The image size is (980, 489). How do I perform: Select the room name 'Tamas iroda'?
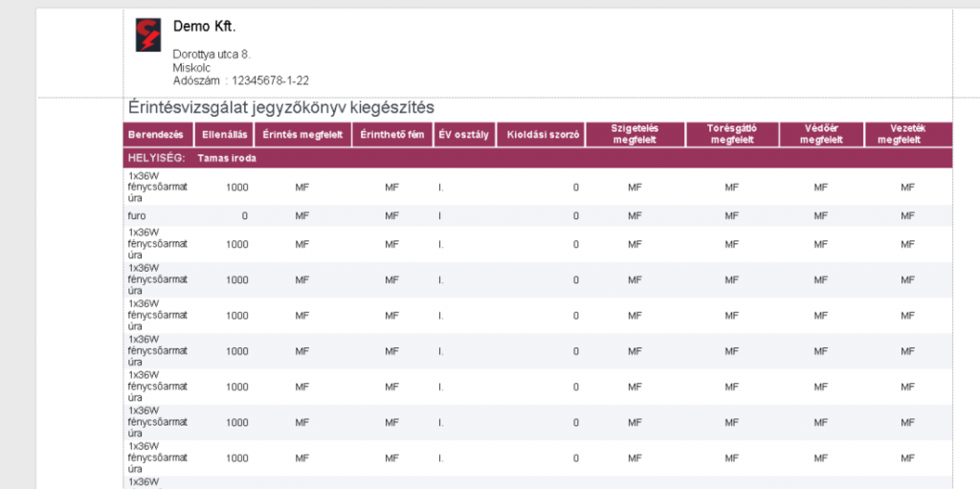tap(227, 158)
